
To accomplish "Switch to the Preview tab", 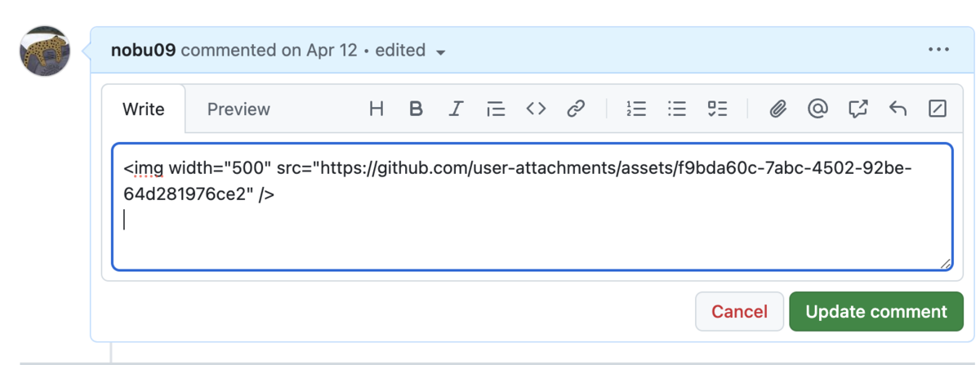I will pyautogui.click(x=238, y=109).
